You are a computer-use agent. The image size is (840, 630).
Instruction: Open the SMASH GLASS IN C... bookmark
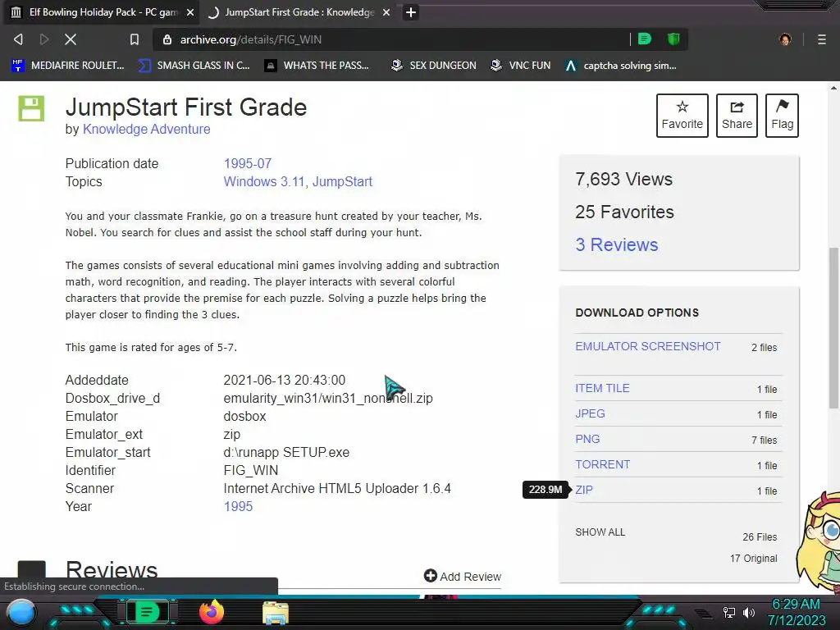coord(194,66)
